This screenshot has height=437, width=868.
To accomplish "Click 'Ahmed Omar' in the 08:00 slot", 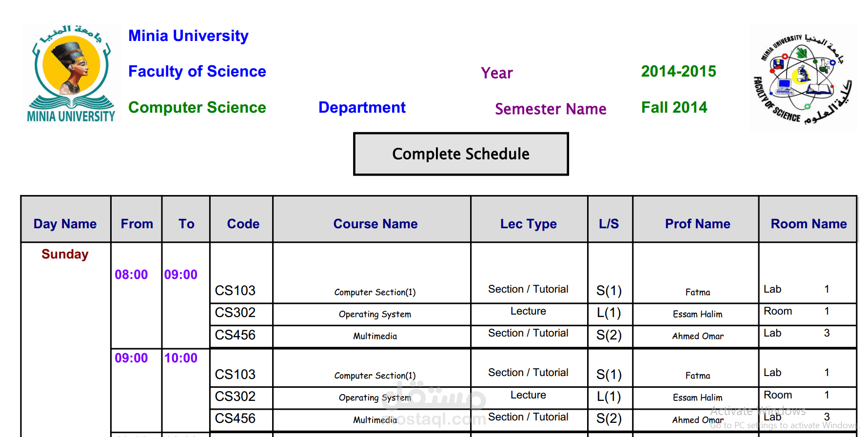I will pyautogui.click(x=698, y=336).
